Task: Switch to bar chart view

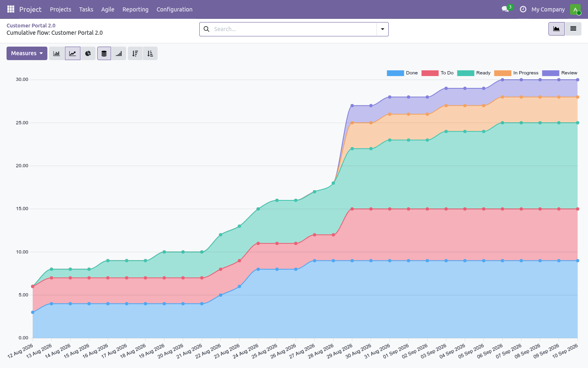Action: click(57, 54)
